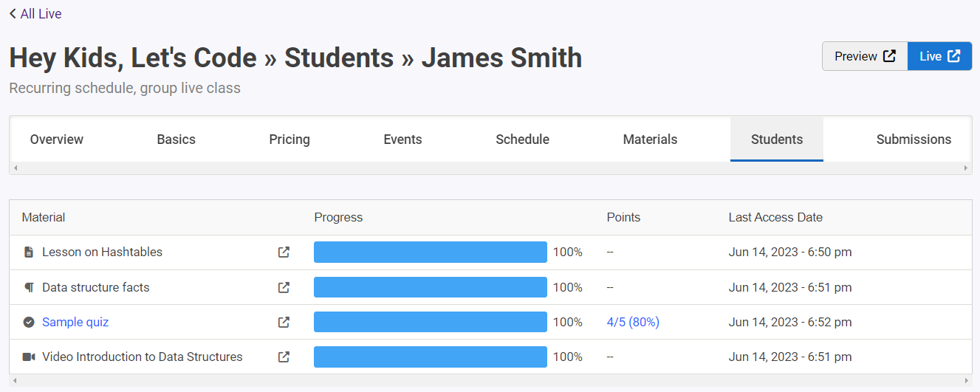This screenshot has height=392, width=980.
Task: Click the Data structure facts progress bar
Action: tap(431, 287)
